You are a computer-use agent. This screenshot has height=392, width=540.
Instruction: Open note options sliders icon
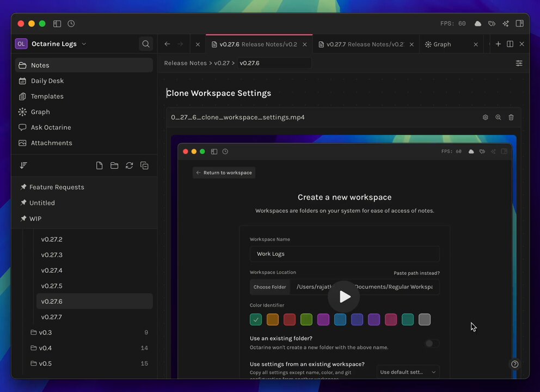pos(519,63)
